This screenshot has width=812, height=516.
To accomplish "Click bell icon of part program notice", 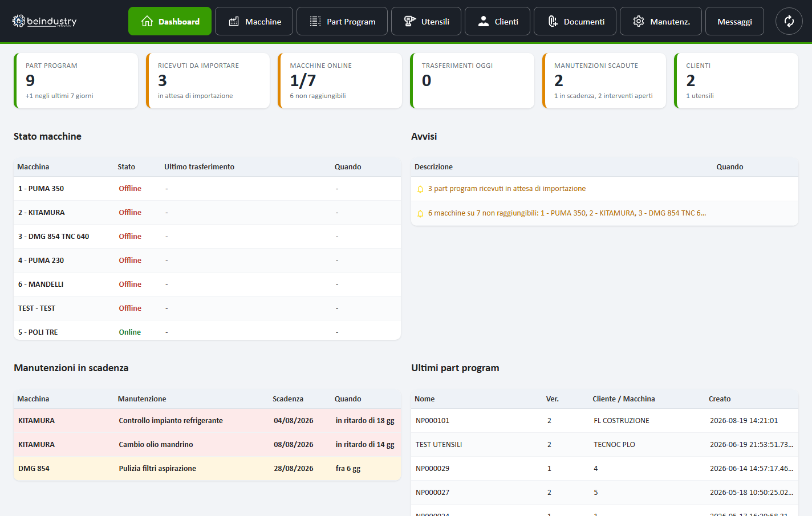I will [x=420, y=189].
